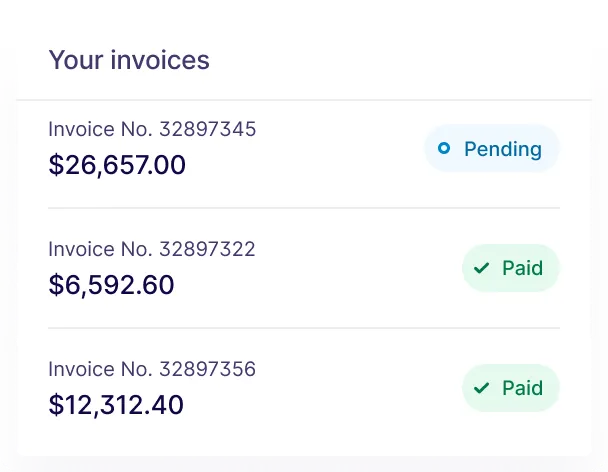
Task: Click checkmark icon on invoice 32897322 badge
Action: 482,268
